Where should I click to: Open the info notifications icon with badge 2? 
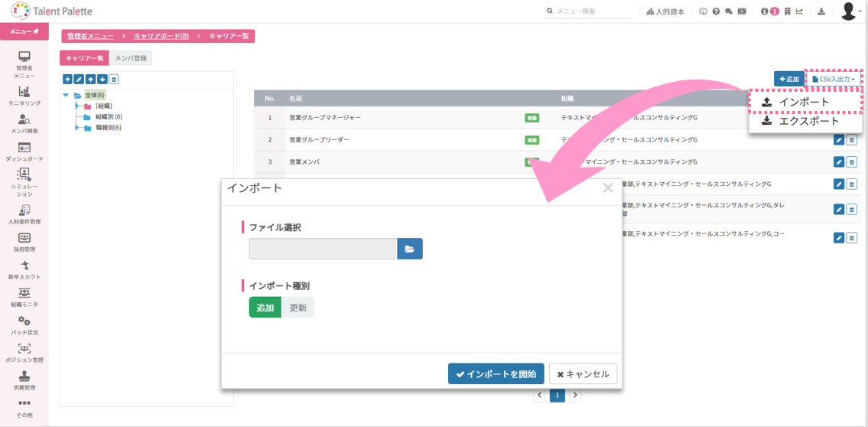click(x=770, y=11)
